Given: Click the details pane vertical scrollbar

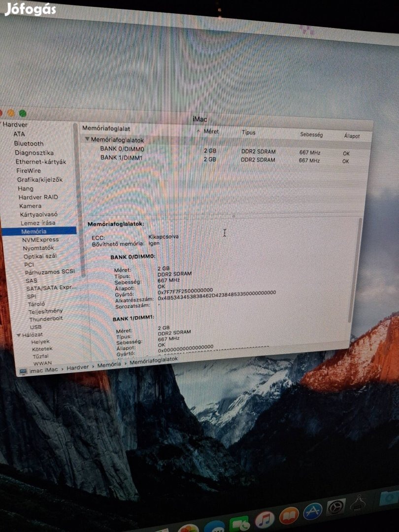Looking at the screenshot, I should coord(354,271).
